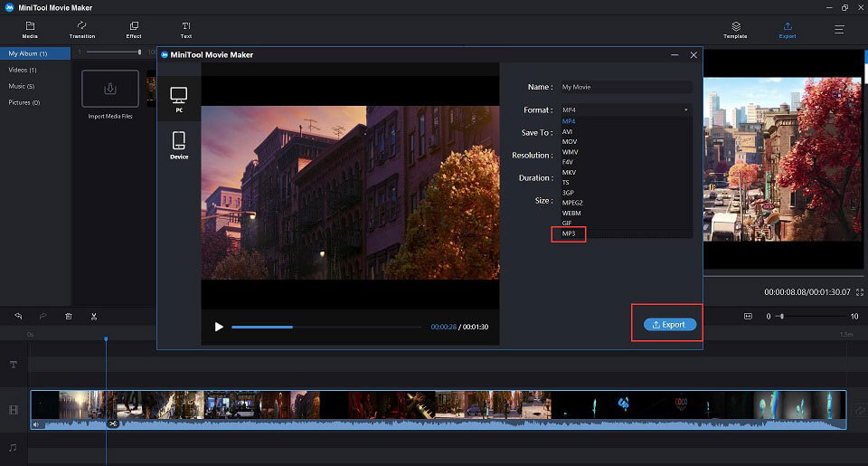This screenshot has width=868, height=466.
Task: Open the Transition library
Action: coord(82,30)
